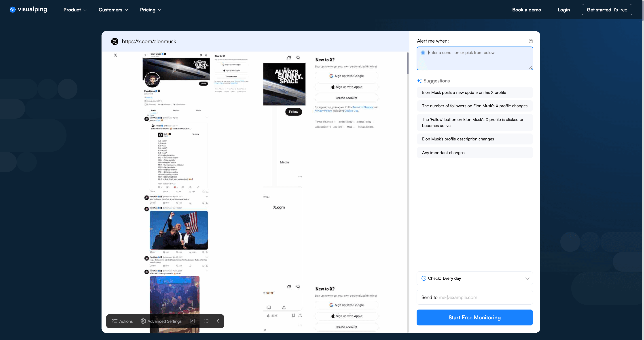Click the compass icon above the preview

click(x=289, y=58)
